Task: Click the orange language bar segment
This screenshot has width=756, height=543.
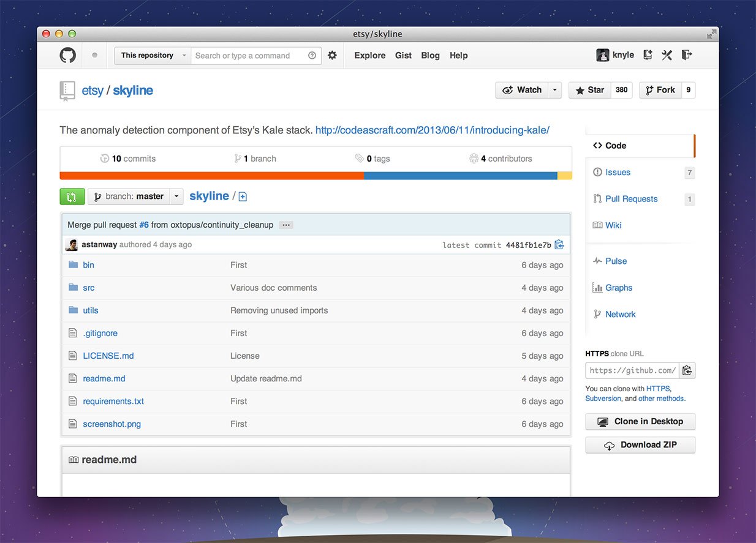Action: pos(211,176)
